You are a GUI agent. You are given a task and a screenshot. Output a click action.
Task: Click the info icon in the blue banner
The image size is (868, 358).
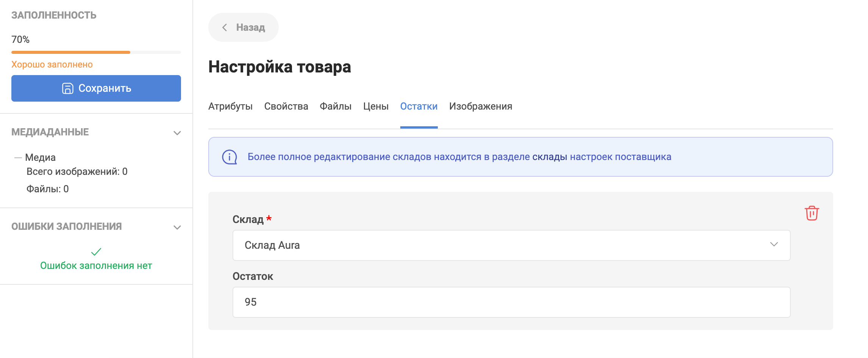click(229, 157)
